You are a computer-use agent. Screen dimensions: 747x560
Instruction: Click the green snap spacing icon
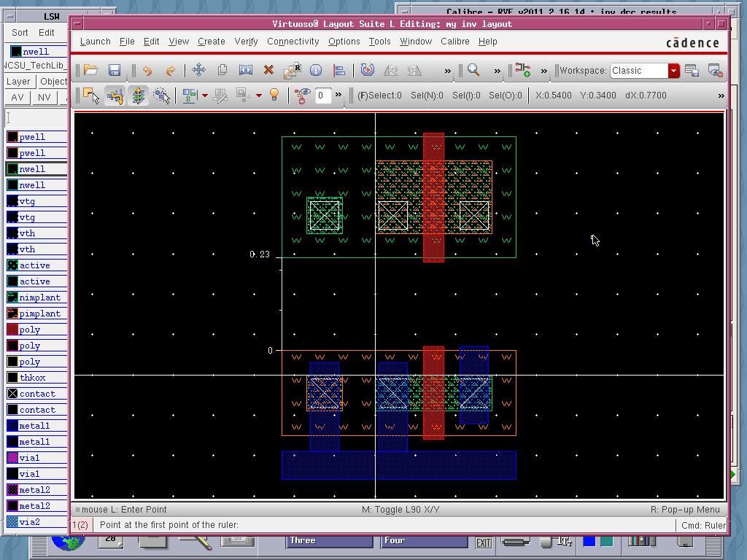tap(190, 96)
